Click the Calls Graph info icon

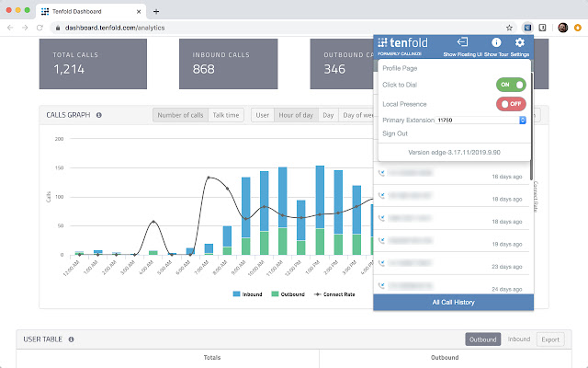click(98, 116)
